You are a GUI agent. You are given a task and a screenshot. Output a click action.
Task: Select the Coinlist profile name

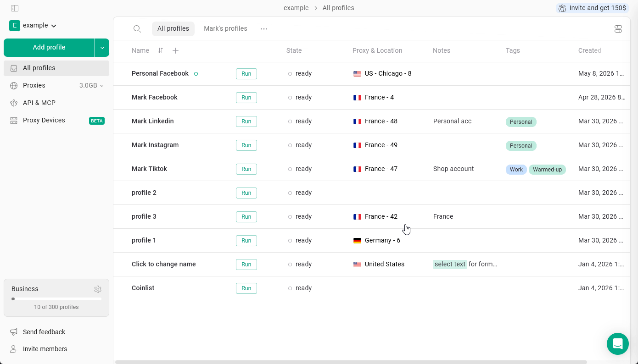click(x=143, y=288)
